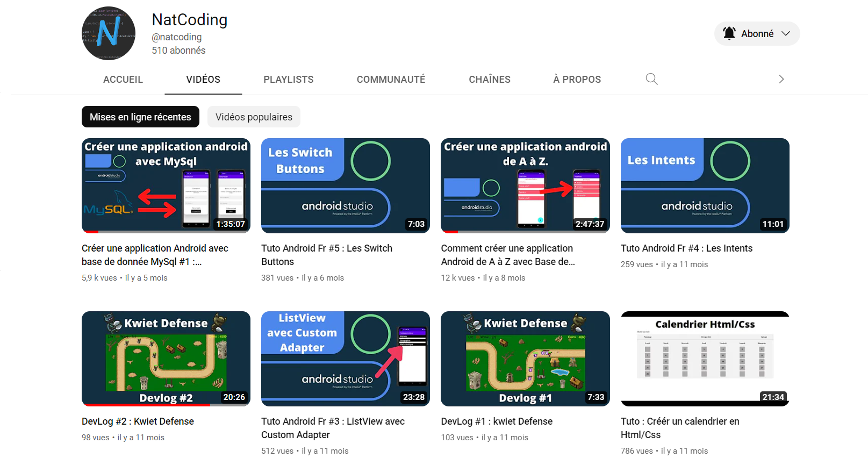Screen dimensions: 868x458
Task: Open the Les Intents video thumbnail
Action: [x=705, y=185]
